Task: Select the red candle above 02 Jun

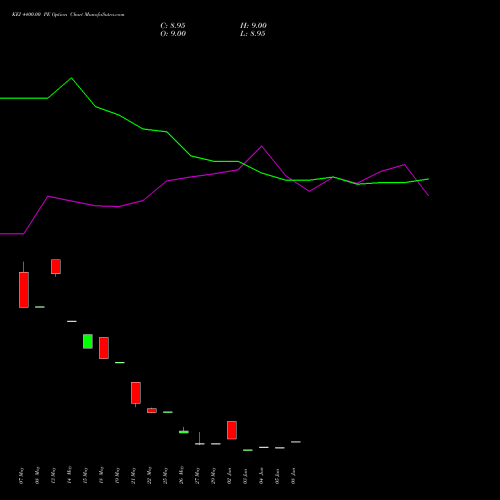Action: pos(232,430)
